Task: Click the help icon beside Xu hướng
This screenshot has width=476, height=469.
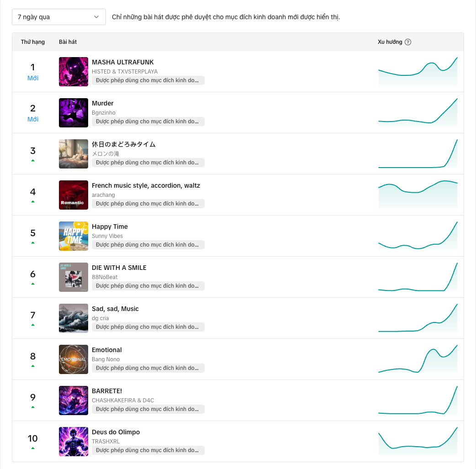Action: point(408,42)
